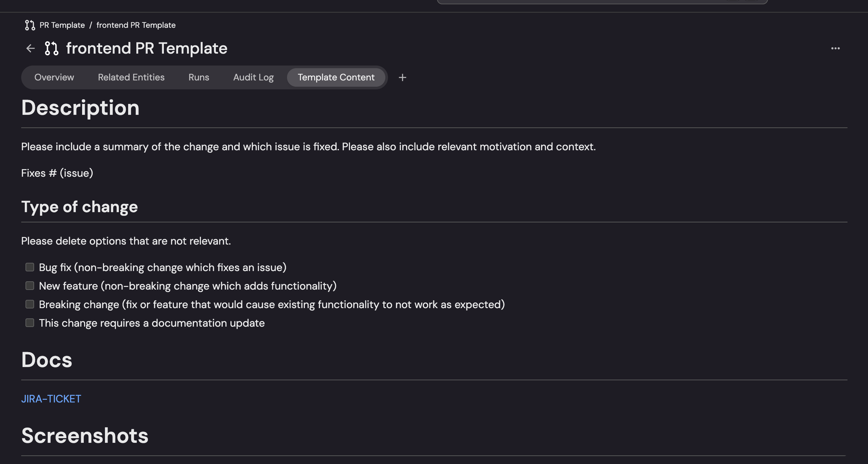Check the Bug fix checkbox

pyautogui.click(x=30, y=267)
